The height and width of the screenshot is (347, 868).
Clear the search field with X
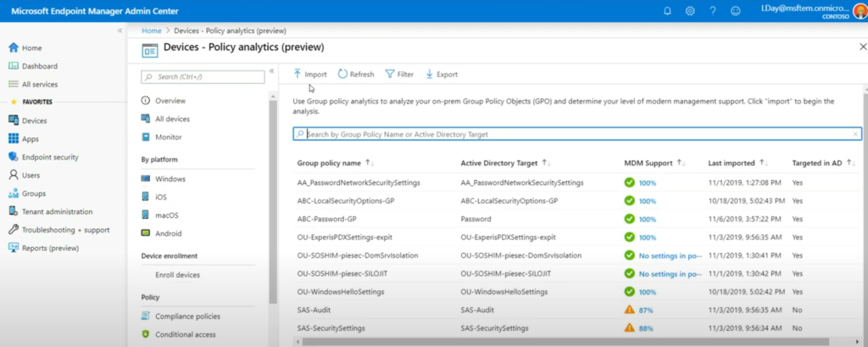[855, 134]
